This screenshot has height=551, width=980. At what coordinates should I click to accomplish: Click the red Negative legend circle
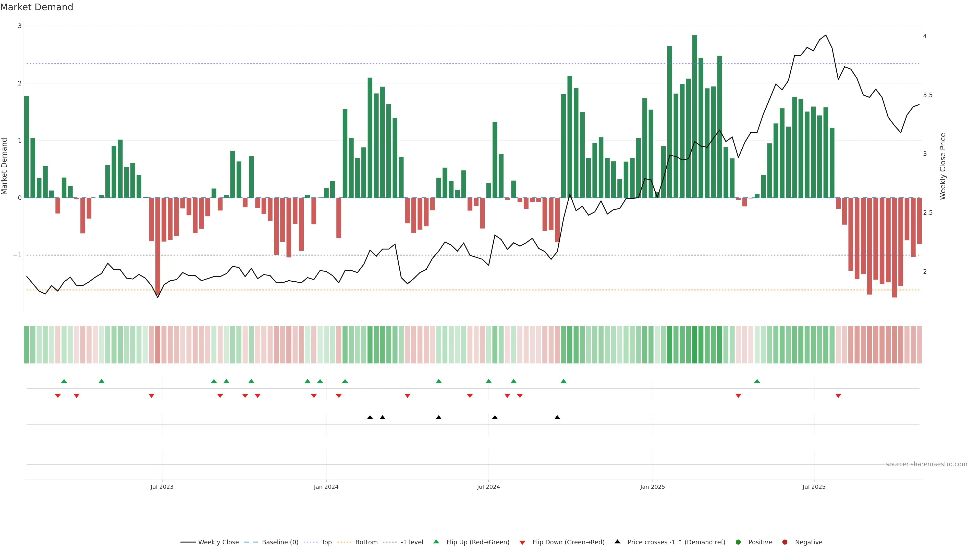[x=785, y=542]
